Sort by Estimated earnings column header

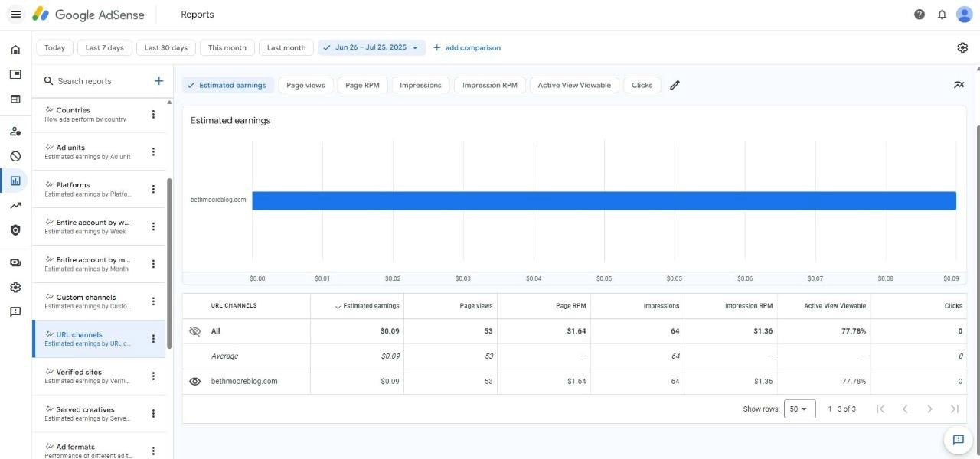tap(367, 306)
